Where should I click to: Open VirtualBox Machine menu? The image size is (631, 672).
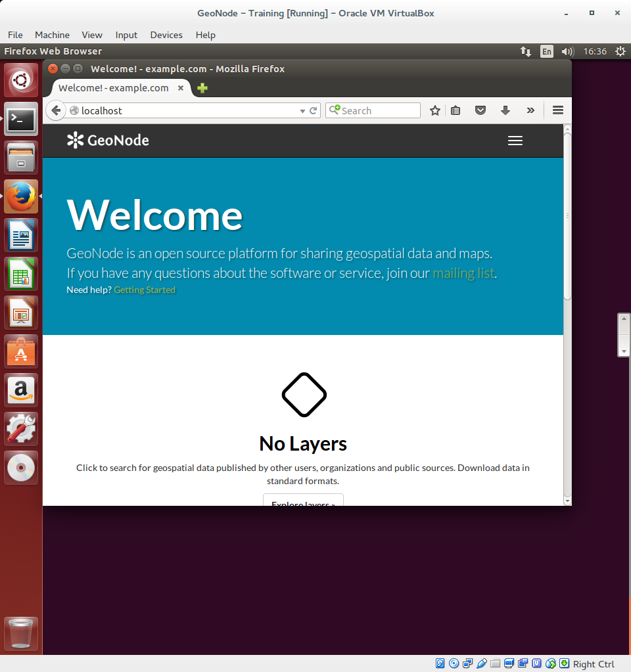click(53, 35)
